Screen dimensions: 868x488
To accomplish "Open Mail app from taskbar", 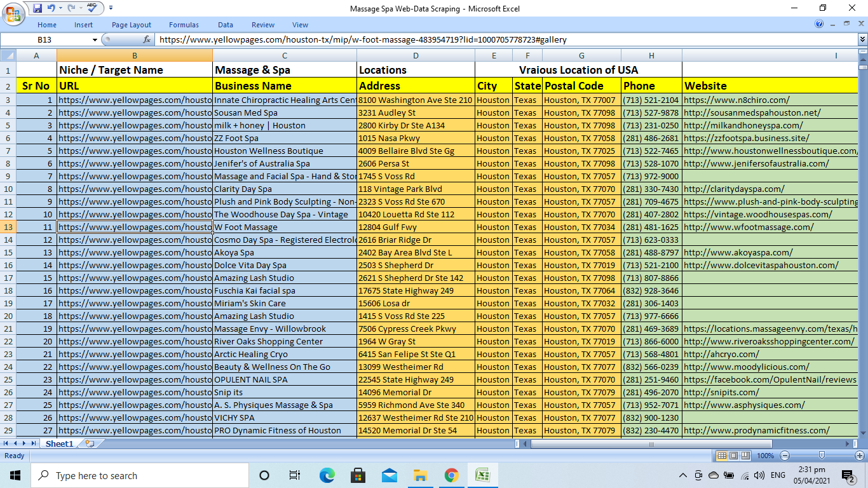I will pyautogui.click(x=389, y=475).
